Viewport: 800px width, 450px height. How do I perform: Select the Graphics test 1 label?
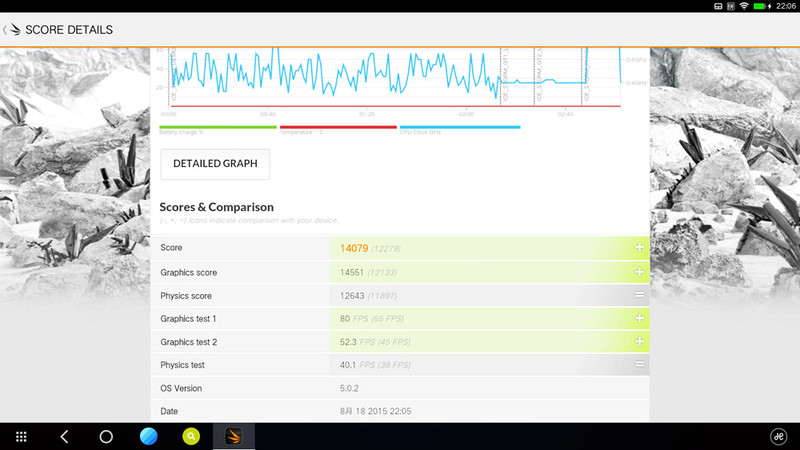point(188,319)
